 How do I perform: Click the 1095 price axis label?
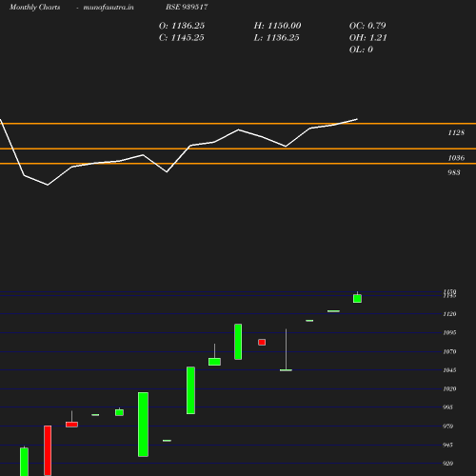[x=449, y=332]
